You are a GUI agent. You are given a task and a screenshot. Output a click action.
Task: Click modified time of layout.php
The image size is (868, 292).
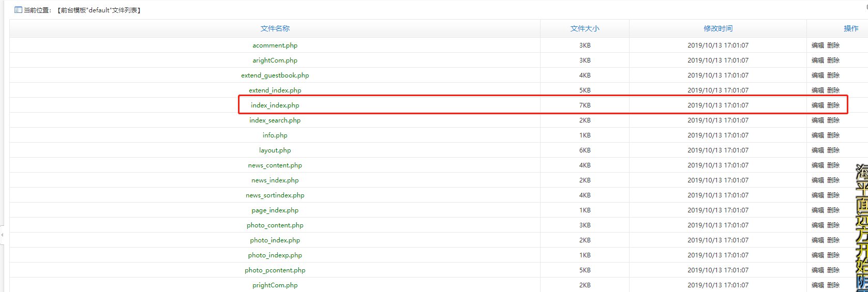coord(718,150)
